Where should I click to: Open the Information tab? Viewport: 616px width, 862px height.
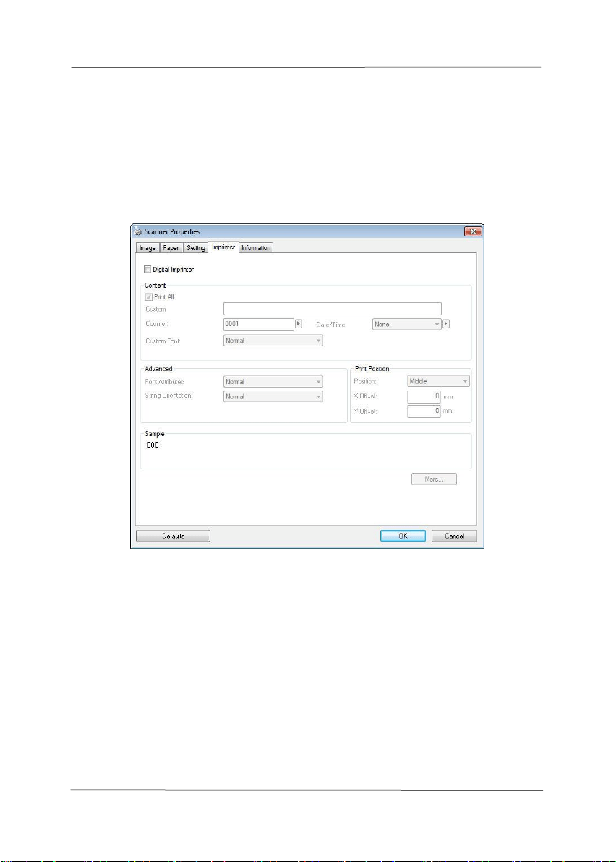(x=255, y=248)
